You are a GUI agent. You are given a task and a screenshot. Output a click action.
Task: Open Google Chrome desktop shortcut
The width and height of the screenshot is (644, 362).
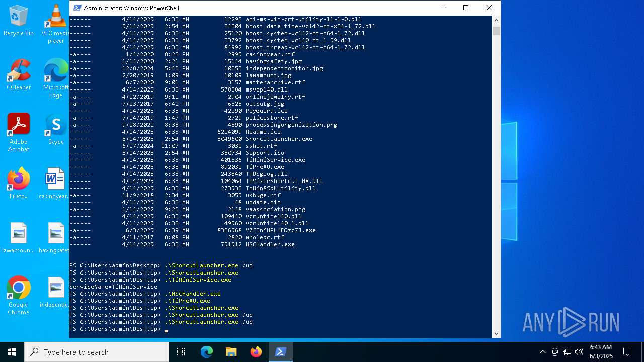(19, 296)
